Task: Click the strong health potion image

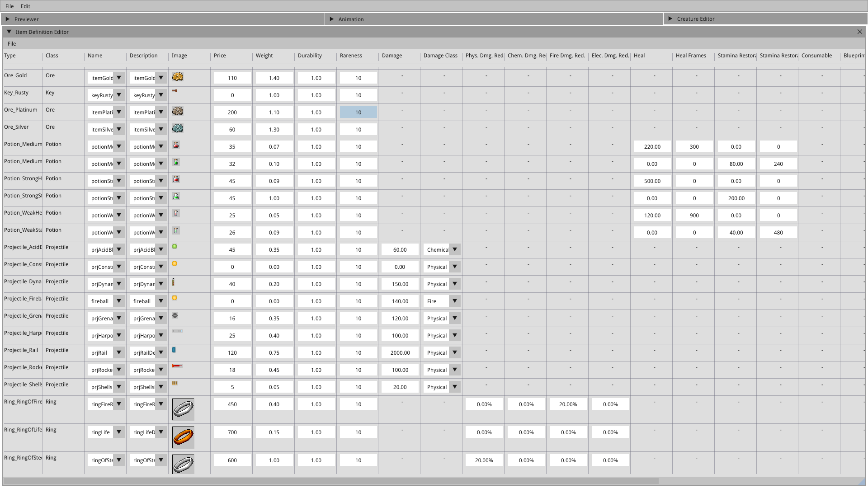Action: [x=176, y=179]
